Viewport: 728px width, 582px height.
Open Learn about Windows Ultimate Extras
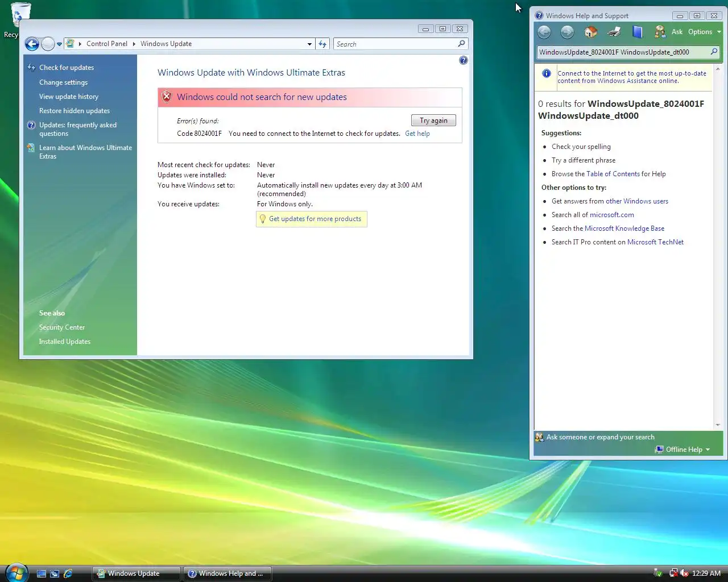click(85, 152)
